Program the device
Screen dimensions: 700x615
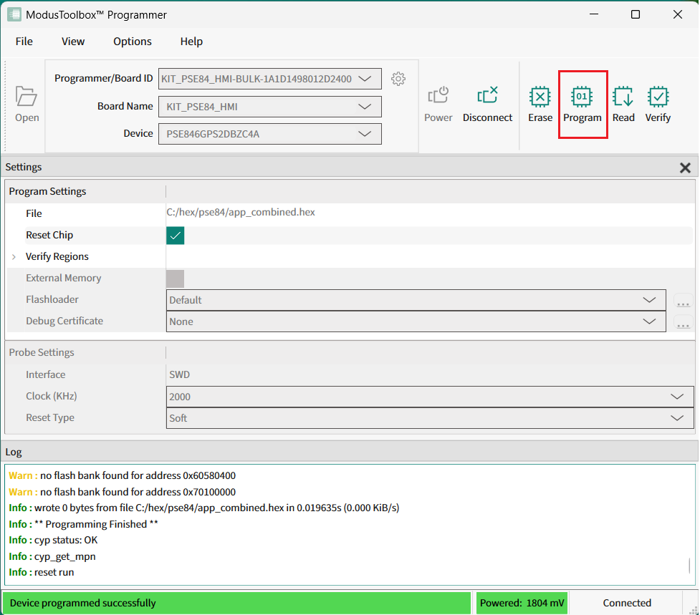coord(582,105)
